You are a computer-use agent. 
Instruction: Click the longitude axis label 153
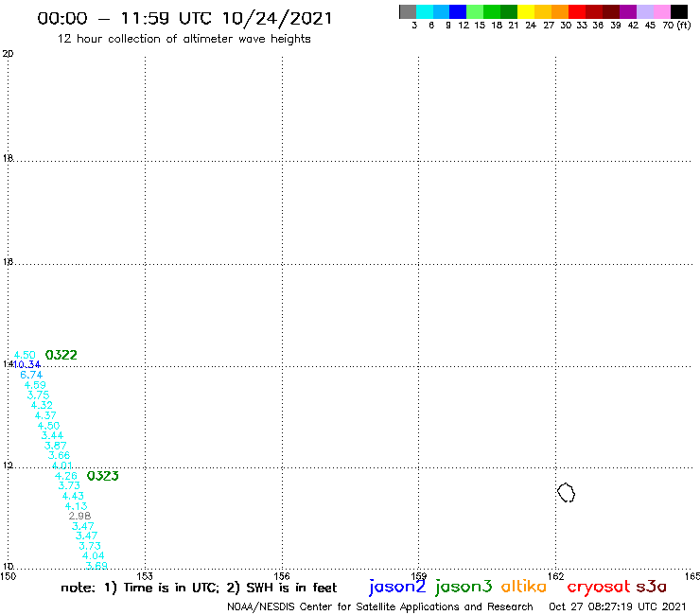coord(145,576)
